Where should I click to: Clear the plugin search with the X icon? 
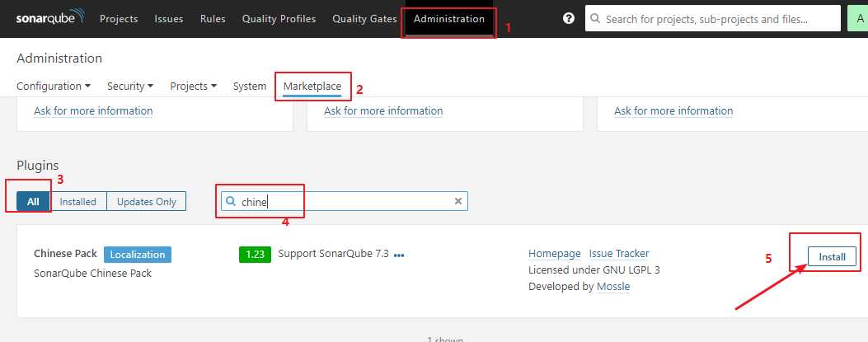coord(457,201)
